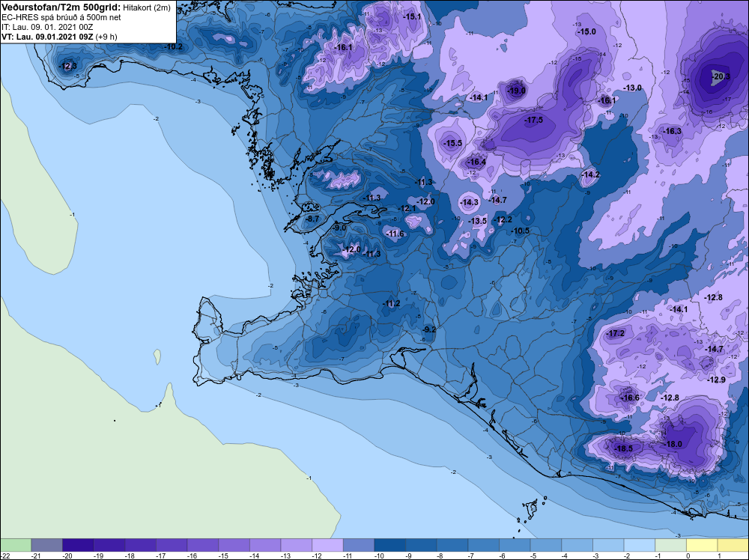Click the 'IT: Lau. 09. 01. 2021 00Z' line
This screenshot has width=749, height=560.
(48, 27)
